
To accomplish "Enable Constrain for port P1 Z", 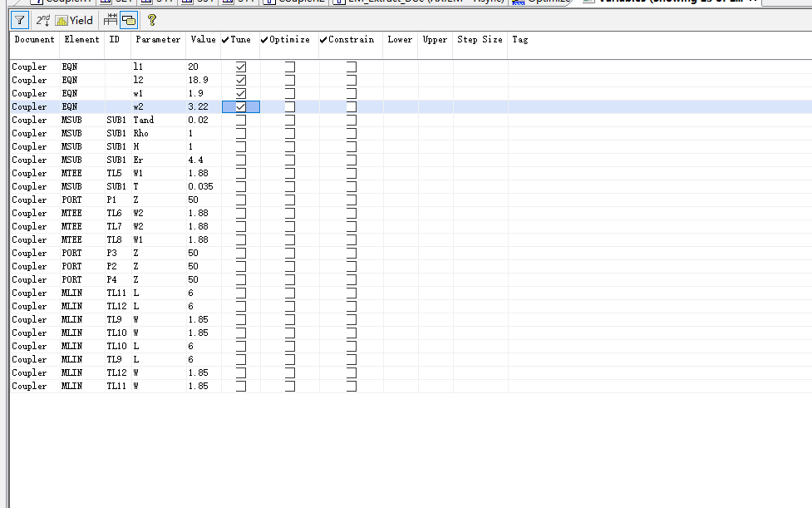I will (x=352, y=200).
